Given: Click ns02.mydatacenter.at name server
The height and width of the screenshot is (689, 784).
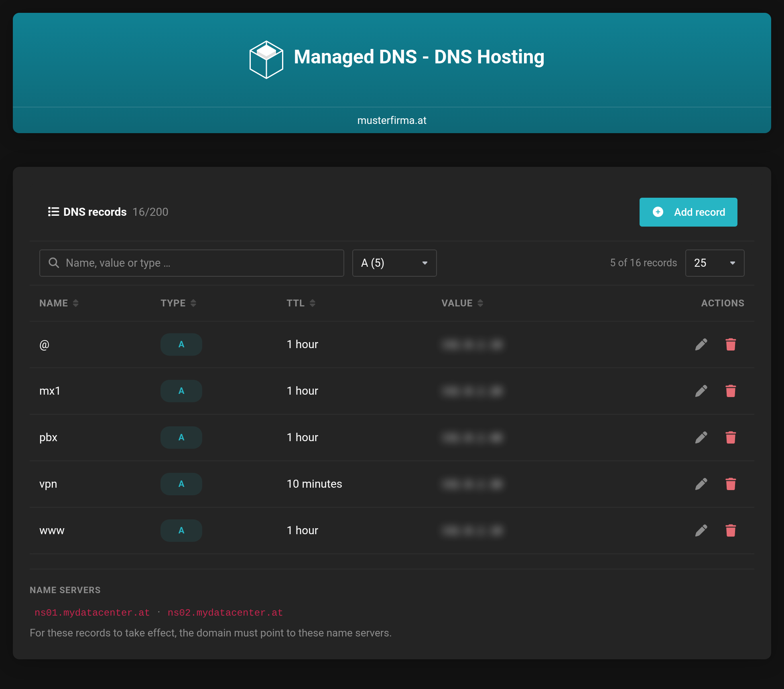Looking at the screenshot, I should [x=225, y=613].
